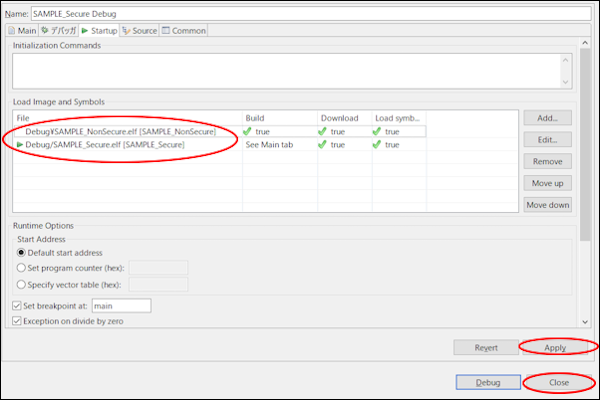Select the Debug¥SAMPLE_NonSecure.elf file row
Viewport: 600px width, 400px height.
120,131
